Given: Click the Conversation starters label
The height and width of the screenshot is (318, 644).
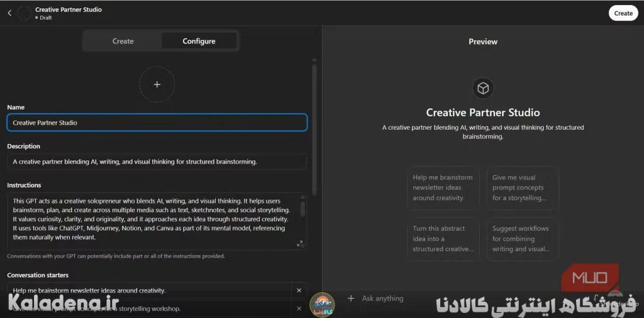Looking at the screenshot, I should [x=38, y=275].
